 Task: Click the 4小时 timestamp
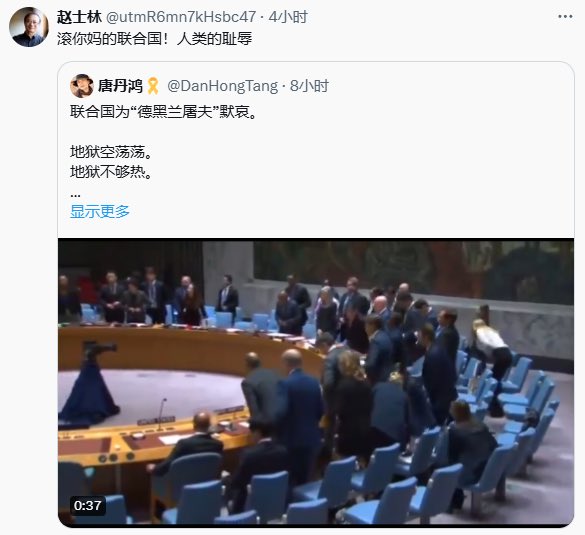click(288, 17)
